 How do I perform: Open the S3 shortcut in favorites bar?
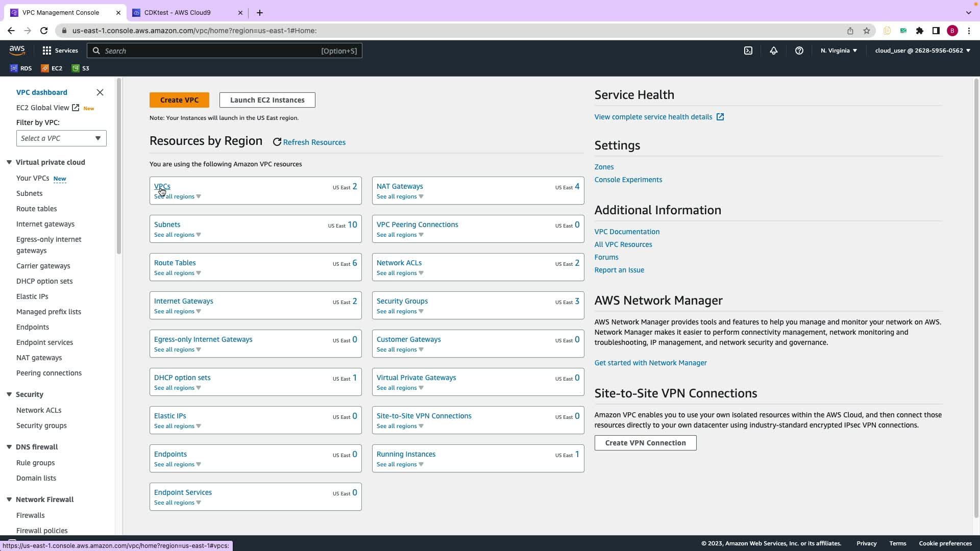pos(81,68)
